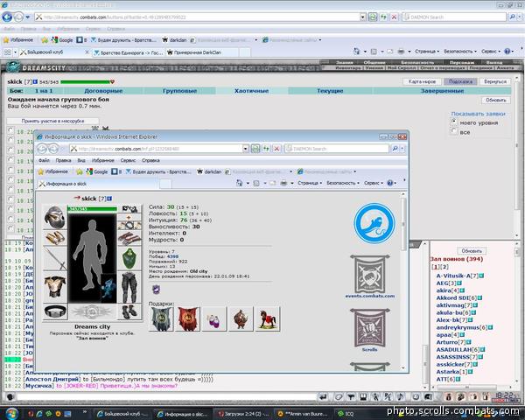Open the popup address bar dropdown
525x420 pixels.
point(245,149)
